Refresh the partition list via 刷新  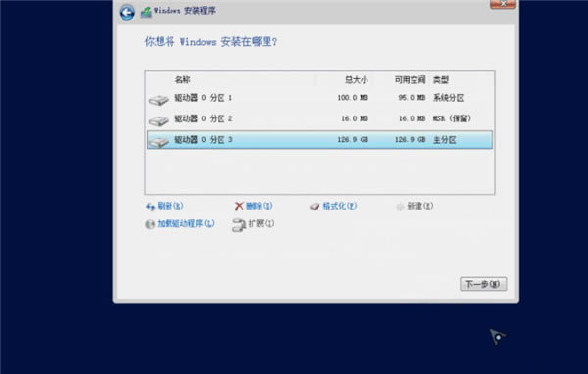coord(171,206)
